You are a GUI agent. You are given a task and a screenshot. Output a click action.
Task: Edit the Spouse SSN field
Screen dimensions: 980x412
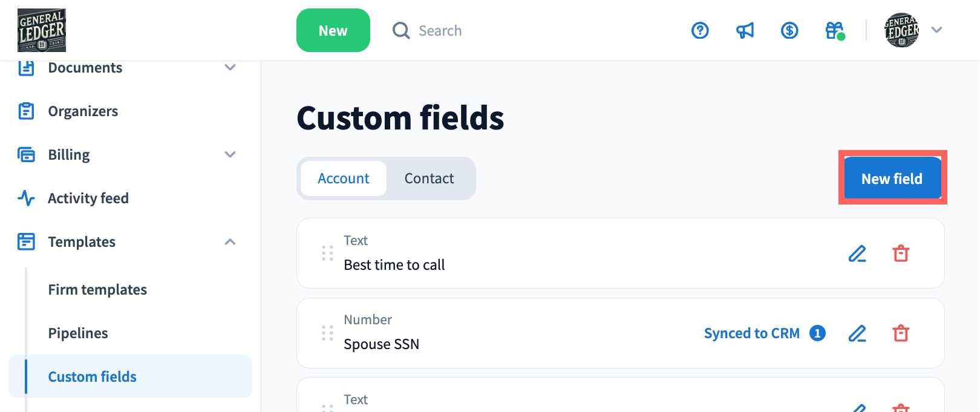coord(857,333)
